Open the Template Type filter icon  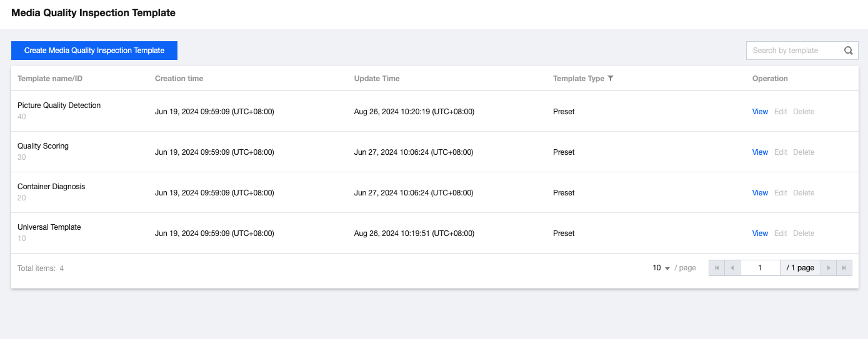tap(611, 79)
